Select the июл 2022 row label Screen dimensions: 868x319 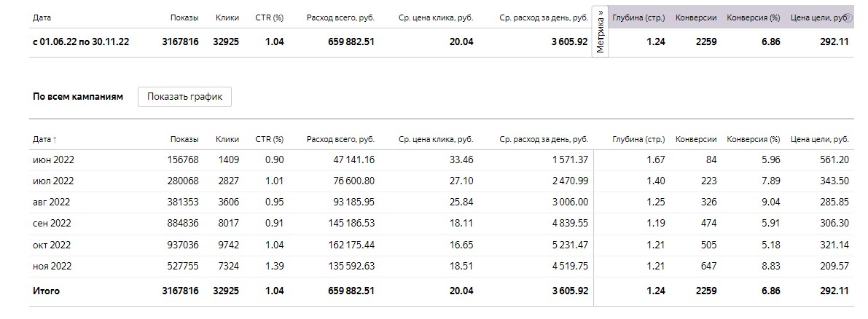click(53, 181)
